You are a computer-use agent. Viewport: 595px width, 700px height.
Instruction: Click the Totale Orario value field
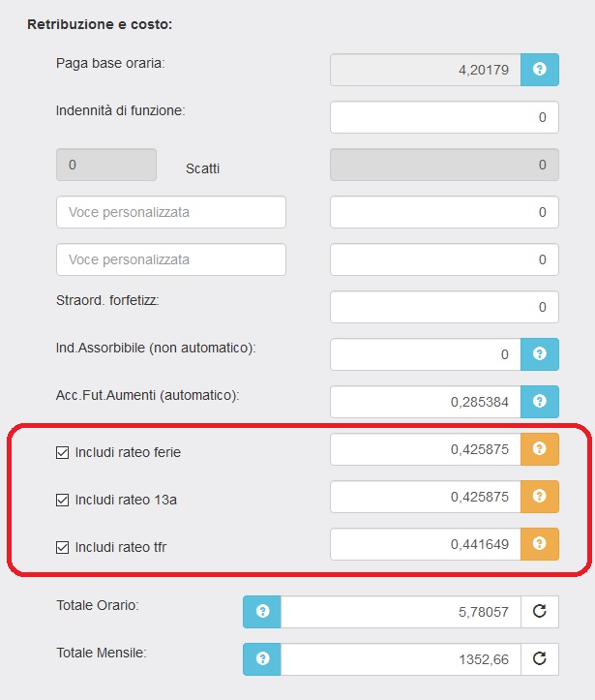coord(401,612)
